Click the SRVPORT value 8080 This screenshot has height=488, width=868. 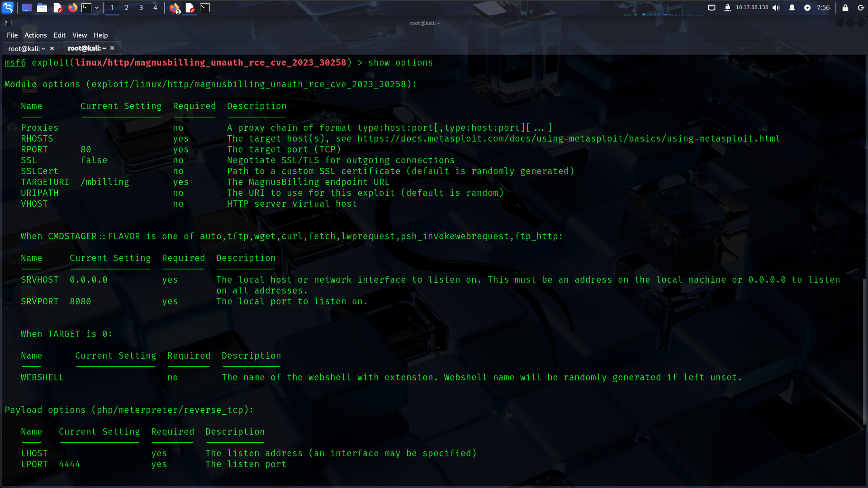click(x=81, y=302)
